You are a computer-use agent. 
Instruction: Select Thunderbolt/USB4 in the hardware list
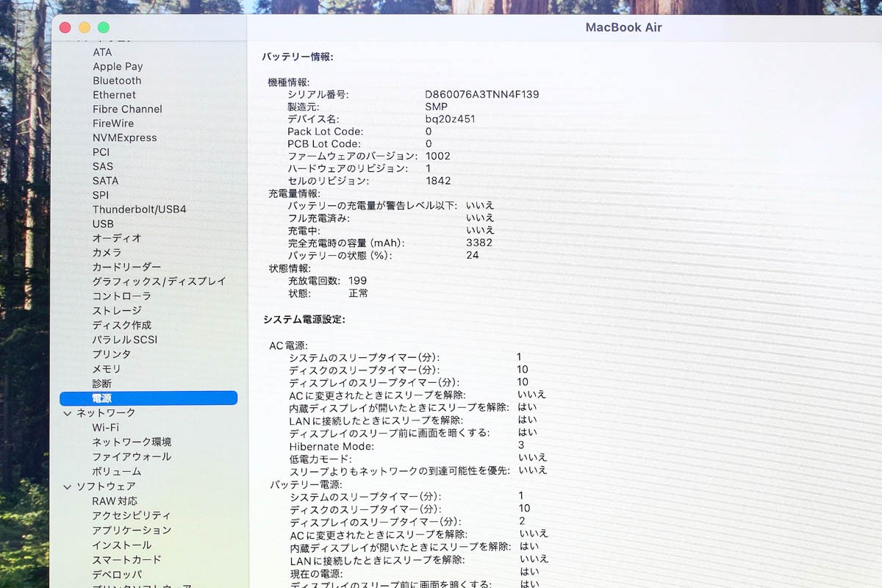click(140, 209)
